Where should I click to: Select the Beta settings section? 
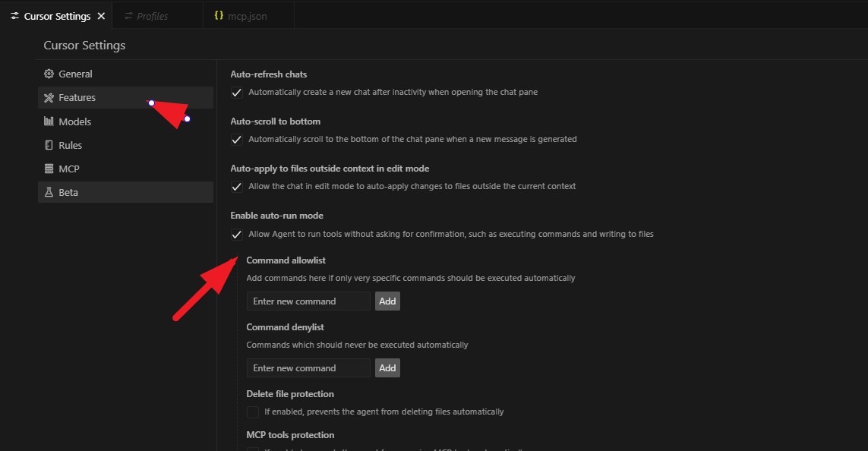tap(125, 192)
